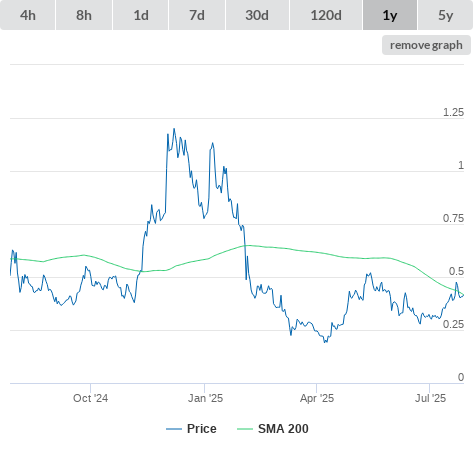The width and height of the screenshot is (474, 455).
Task: Click the Jan '25 axis label
Action: click(x=205, y=398)
